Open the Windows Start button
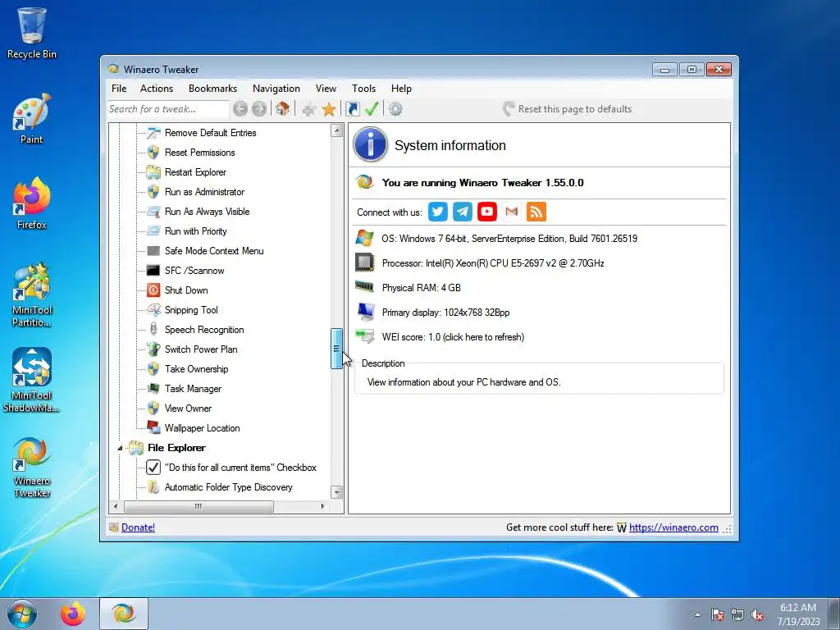This screenshot has height=630, width=840. point(22,614)
